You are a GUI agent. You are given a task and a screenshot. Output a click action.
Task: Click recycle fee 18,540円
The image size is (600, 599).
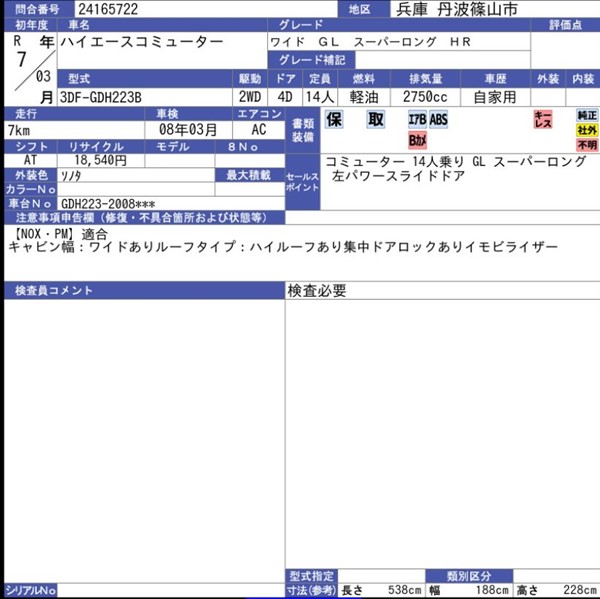pyautogui.click(x=101, y=160)
